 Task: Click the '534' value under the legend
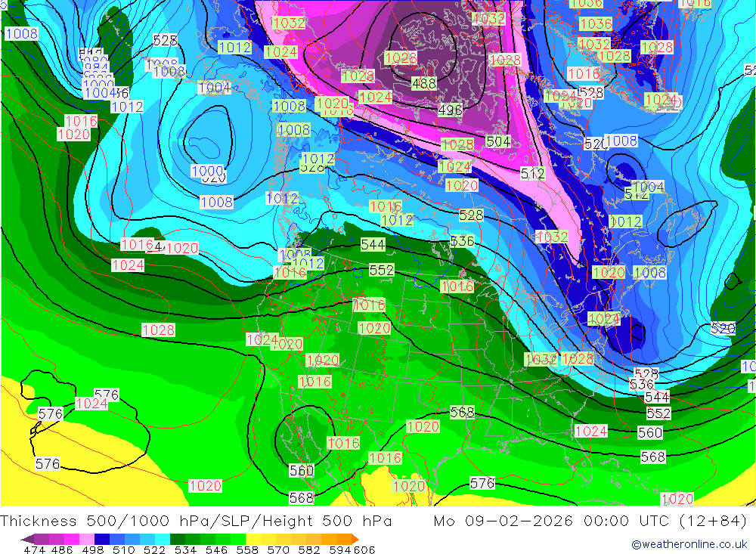[186, 550]
